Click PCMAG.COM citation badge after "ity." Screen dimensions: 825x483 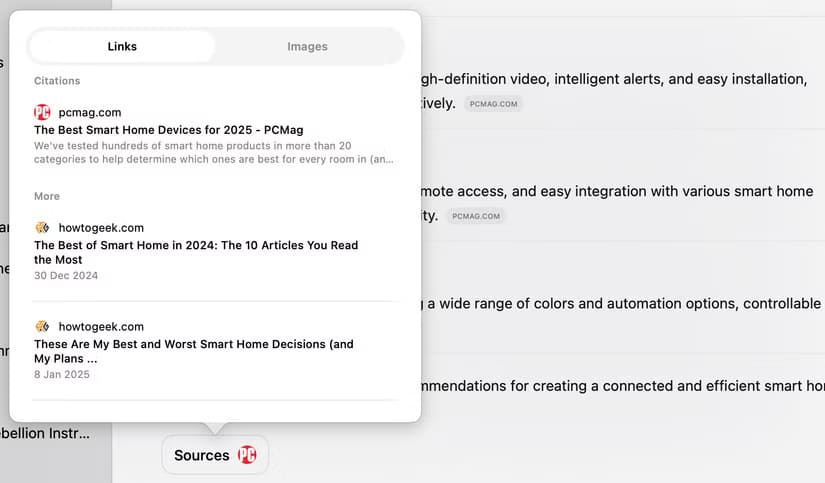point(476,216)
